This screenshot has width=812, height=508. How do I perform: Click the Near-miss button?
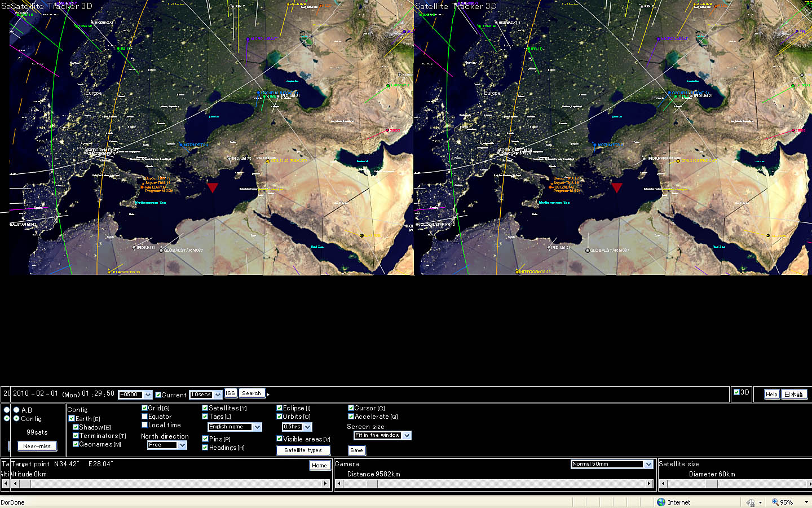(x=37, y=446)
